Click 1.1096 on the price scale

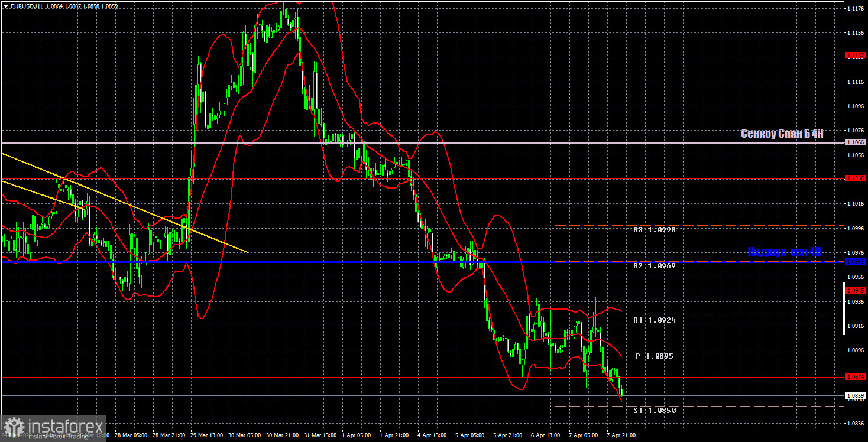pyautogui.click(x=856, y=106)
